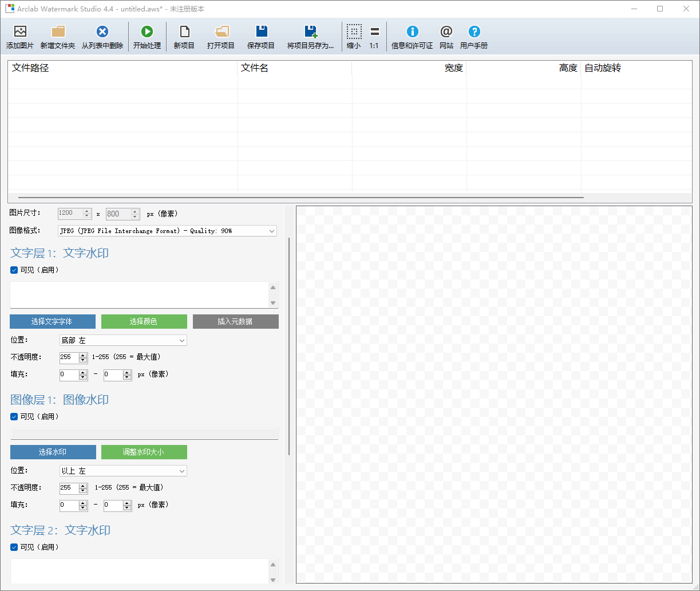Click horizontal scrollbar of the file list
700x591 pixels.
(x=301, y=197)
